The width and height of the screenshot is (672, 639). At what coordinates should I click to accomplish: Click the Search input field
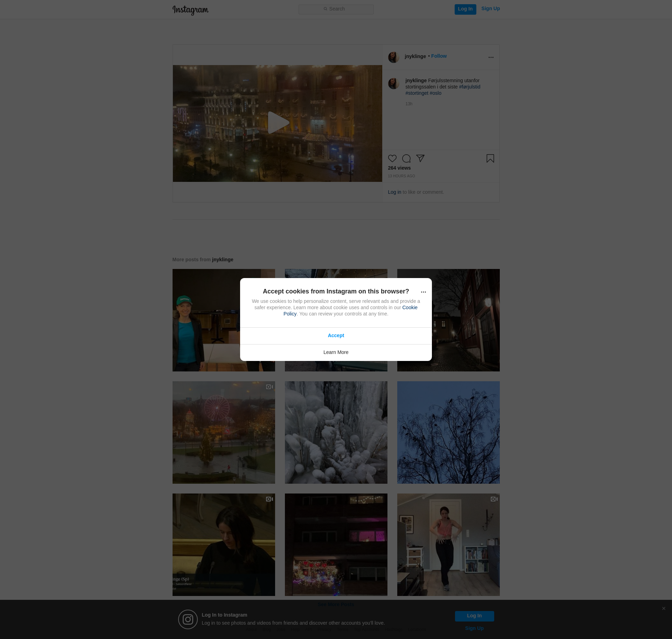pos(336,9)
